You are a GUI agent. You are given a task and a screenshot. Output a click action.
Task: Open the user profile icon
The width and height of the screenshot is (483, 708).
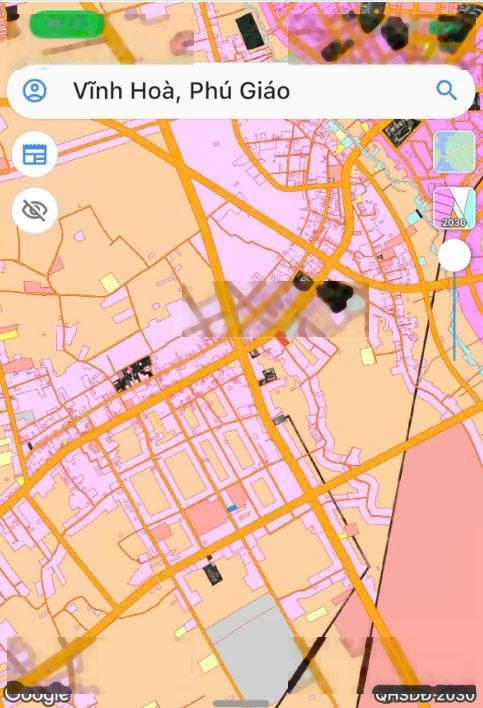(x=35, y=90)
